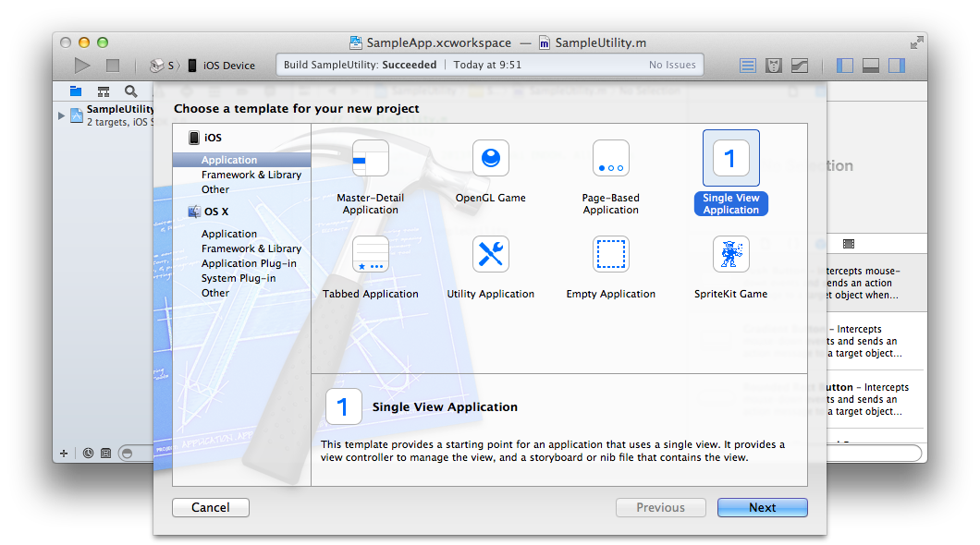Expand the SampleUtility project disclosure triangle
The width and height of the screenshot is (980, 545).
point(62,115)
